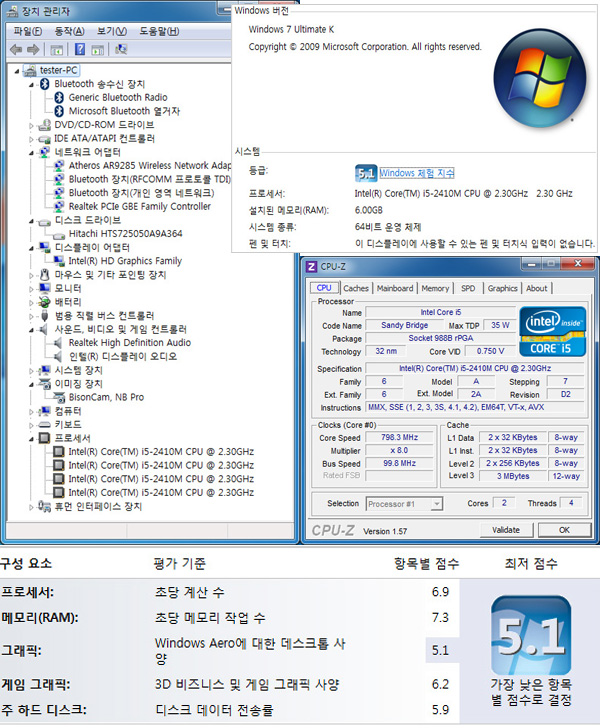
Task: Click the 배터리 battery category icon
Action: tap(45, 302)
